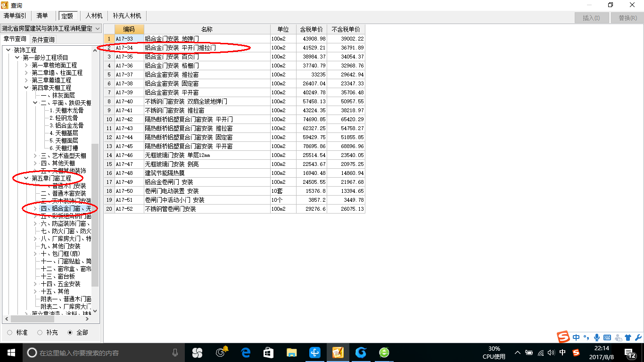Expand the 第三章幕墙工程 node
Image resolution: width=644 pixels, height=362 pixels.
26,80
